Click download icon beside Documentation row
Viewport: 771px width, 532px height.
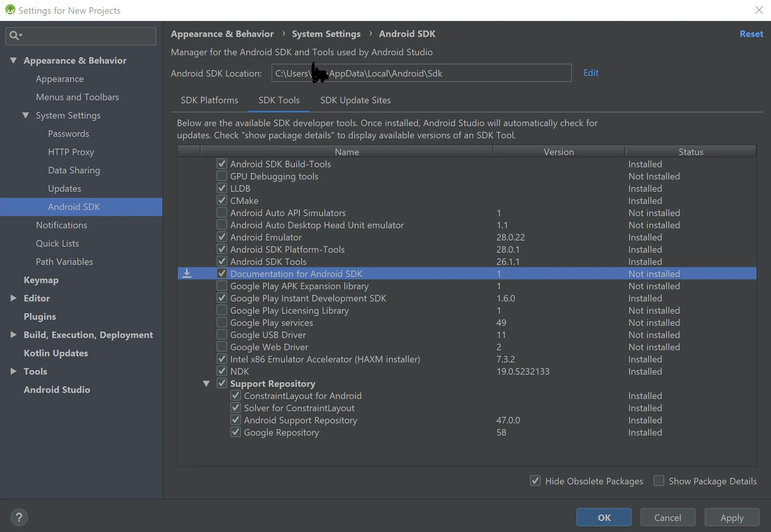[x=187, y=274]
